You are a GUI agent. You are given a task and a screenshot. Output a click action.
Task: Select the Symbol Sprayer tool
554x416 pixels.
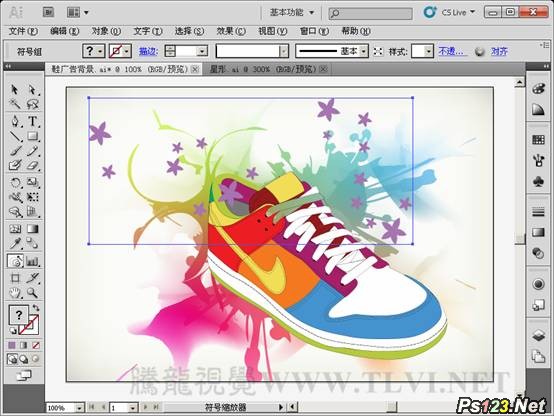tap(15, 261)
